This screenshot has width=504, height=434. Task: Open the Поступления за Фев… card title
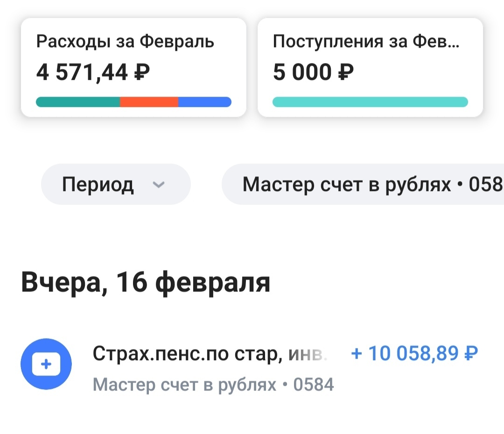click(x=366, y=42)
